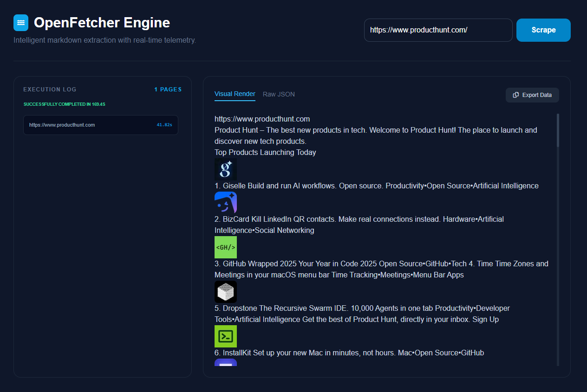The width and height of the screenshot is (587, 392).
Task: Click the Product Hunt welcome description text
Action: click(x=376, y=135)
